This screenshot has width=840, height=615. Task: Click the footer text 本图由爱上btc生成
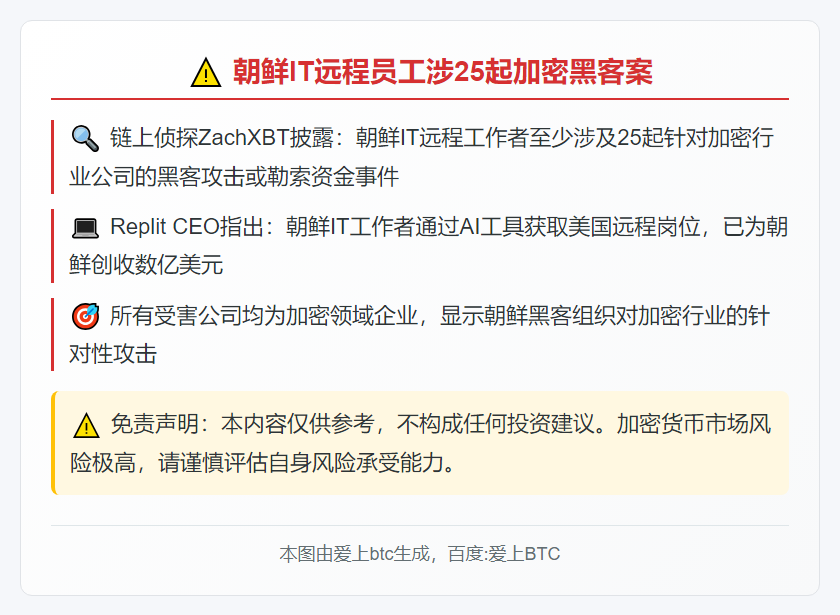click(x=354, y=554)
